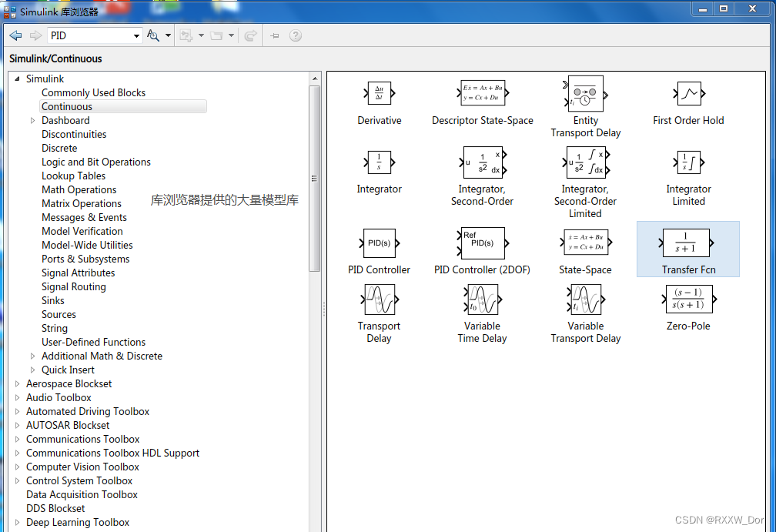Open the Model Verification library
Viewport: 776px width, 532px height.
[82, 231]
